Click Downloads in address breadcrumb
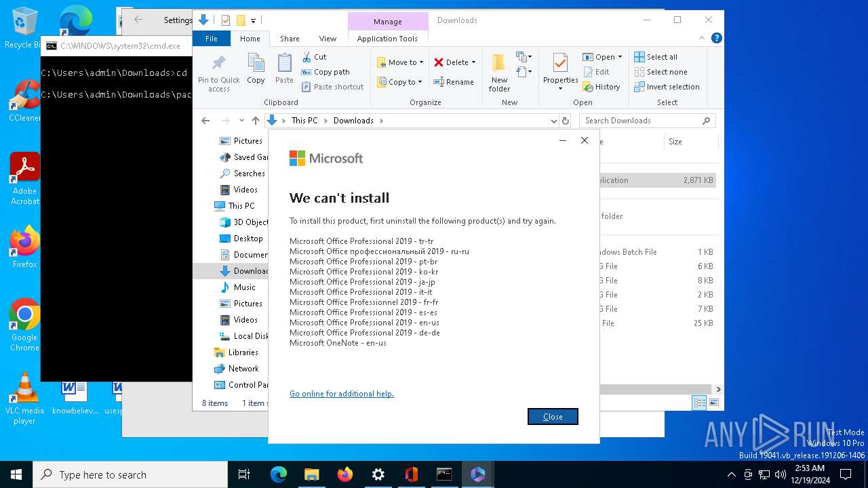Screen dimensions: 868x488 (353, 121)
